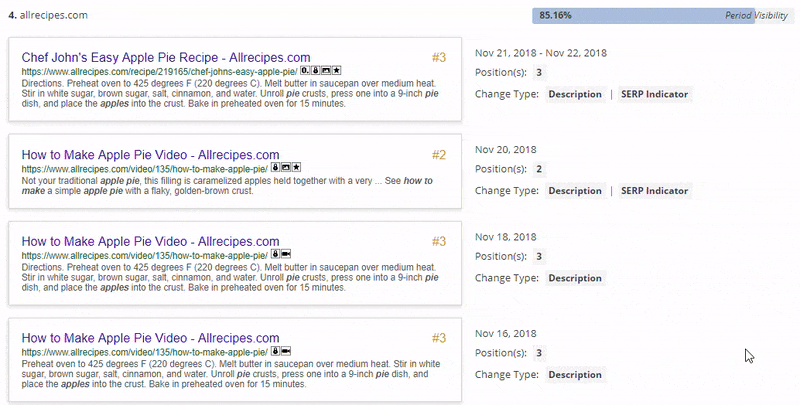Click the Description tag for Nov 16, 2018

click(575, 375)
